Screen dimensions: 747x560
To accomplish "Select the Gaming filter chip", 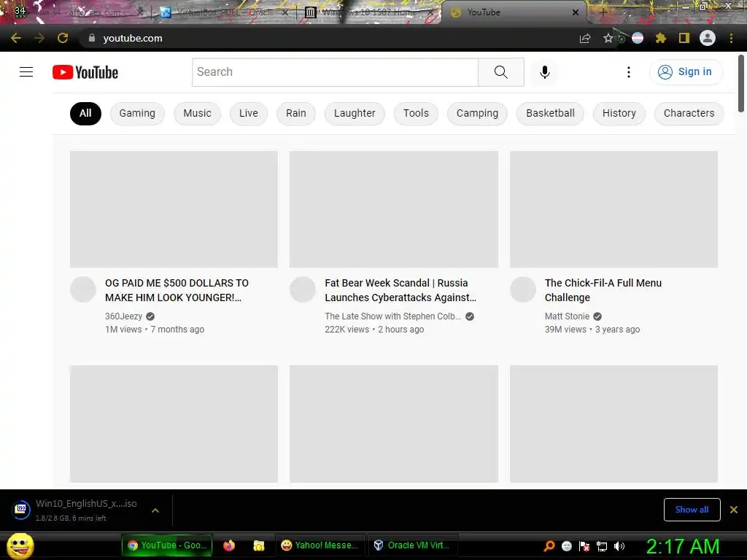I will pyautogui.click(x=137, y=113).
